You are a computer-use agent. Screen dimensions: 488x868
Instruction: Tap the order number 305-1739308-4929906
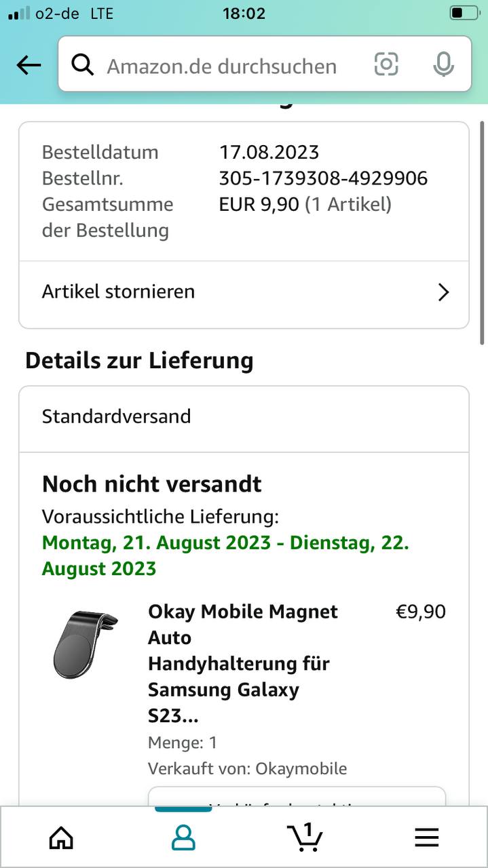click(x=323, y=178)
